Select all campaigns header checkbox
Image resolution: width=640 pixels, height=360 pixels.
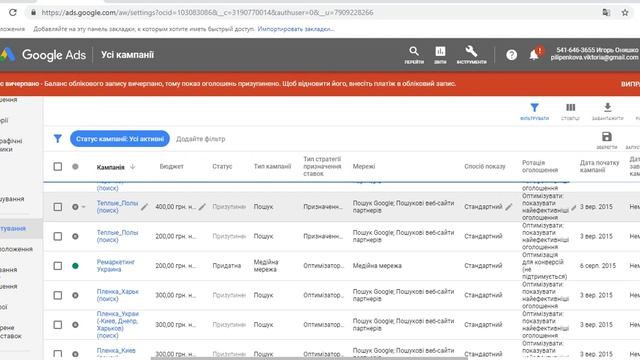(x=58, y=167)
